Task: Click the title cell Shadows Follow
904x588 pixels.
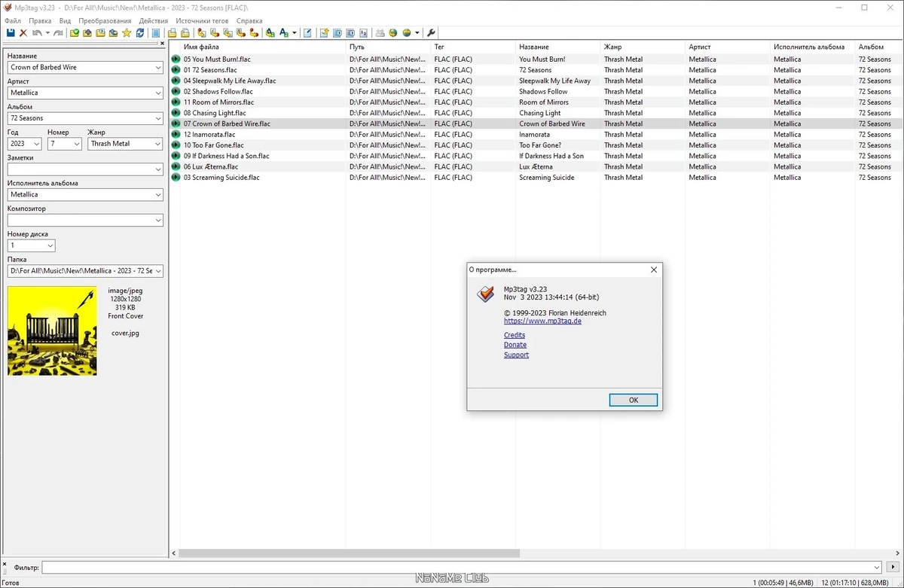Action: (543, 91)
